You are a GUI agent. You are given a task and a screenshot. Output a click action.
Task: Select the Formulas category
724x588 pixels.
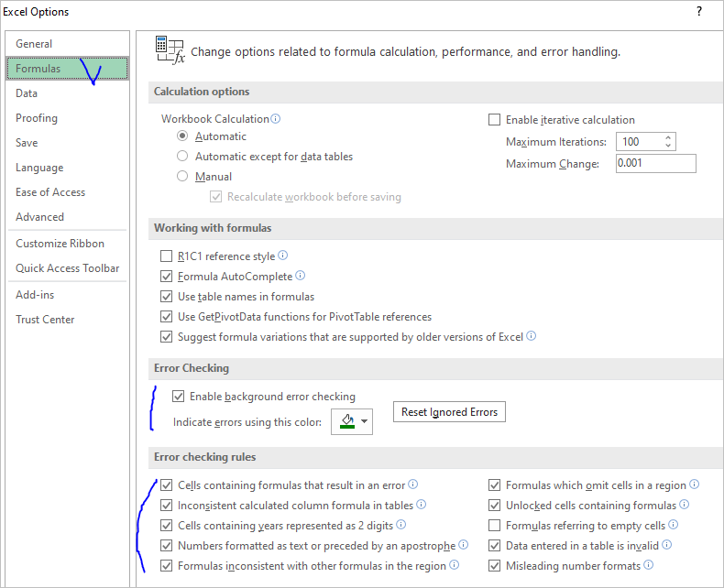[68, 69]
